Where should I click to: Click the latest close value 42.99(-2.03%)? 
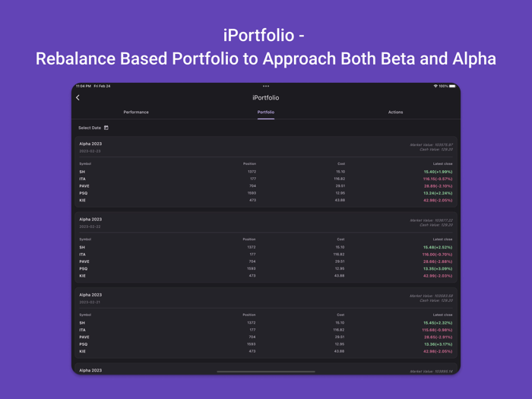(x=438, y=276)
